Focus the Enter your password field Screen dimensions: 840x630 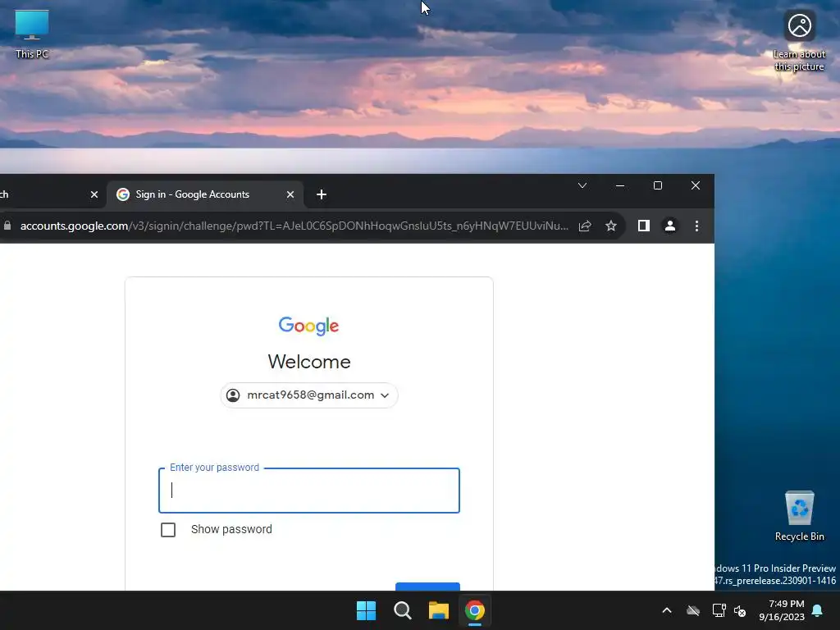click(x=309, y=491)
